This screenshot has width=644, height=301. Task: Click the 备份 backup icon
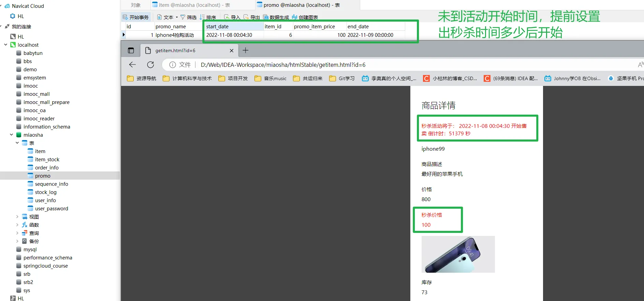25,241
